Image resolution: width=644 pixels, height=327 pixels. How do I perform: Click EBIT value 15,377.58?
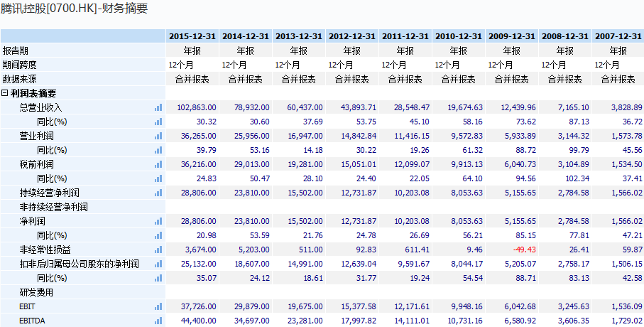point(359,307)
